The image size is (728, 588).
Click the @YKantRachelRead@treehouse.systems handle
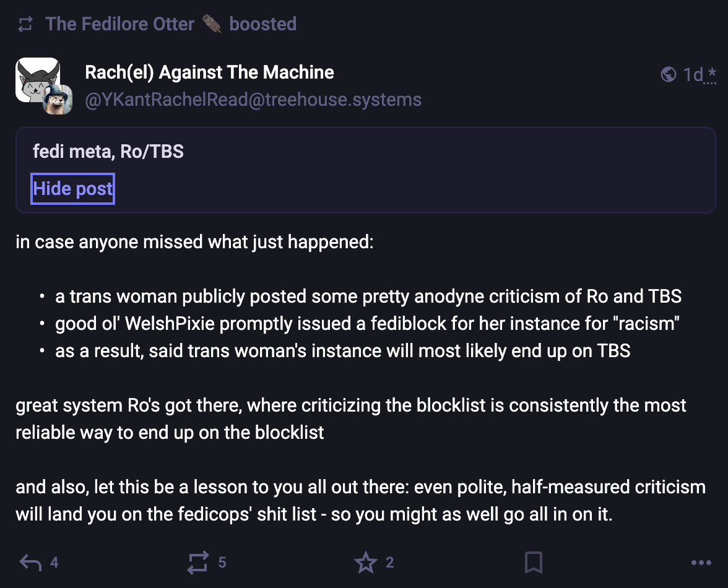point(253,100)
